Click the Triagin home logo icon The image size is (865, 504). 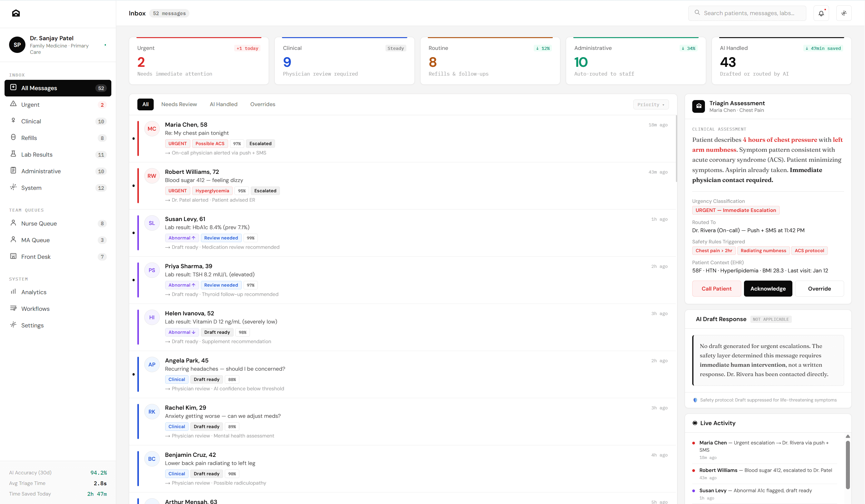[x=16, y=13]
